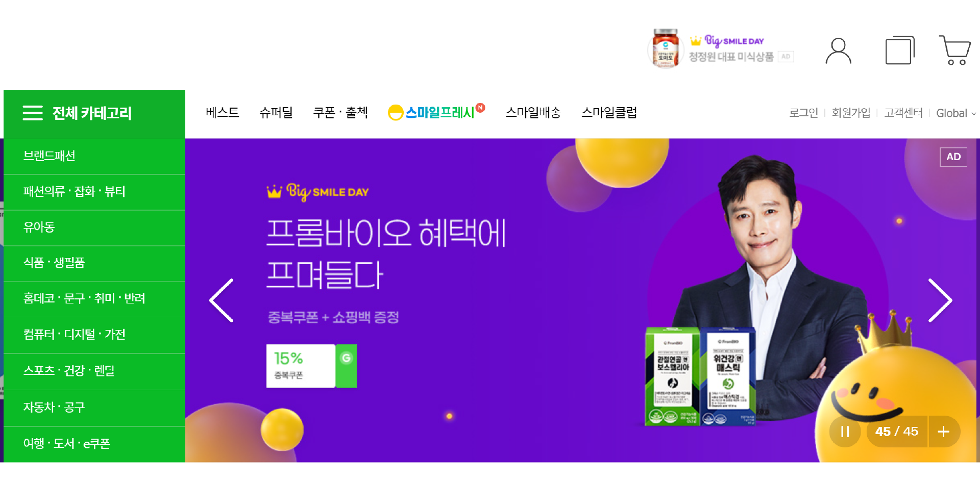Show the previous banner with the left arrow
980x483 pixels.
pyautogui.click(x=222, y=300)
